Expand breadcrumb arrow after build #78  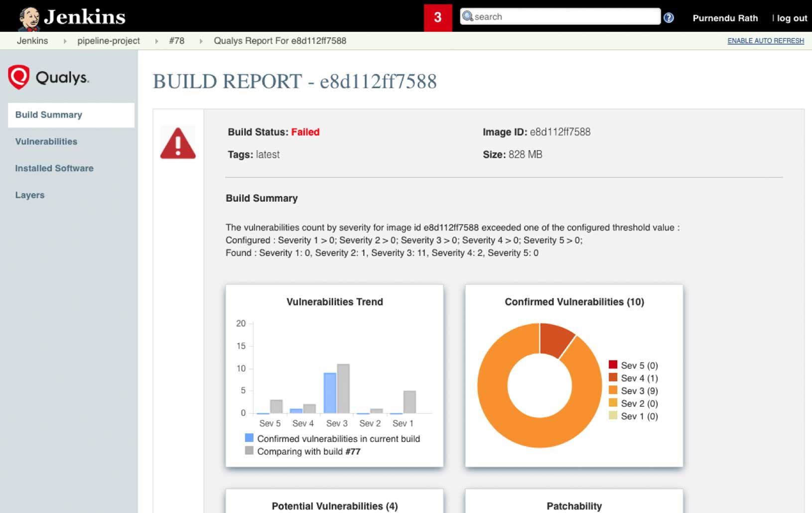pos(201,41)
